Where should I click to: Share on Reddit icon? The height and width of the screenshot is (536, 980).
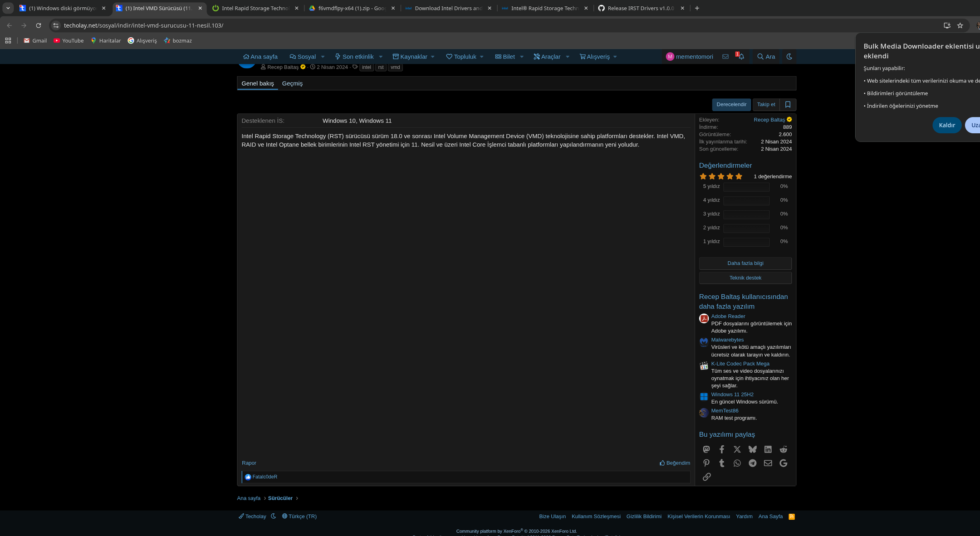(784, 449)
